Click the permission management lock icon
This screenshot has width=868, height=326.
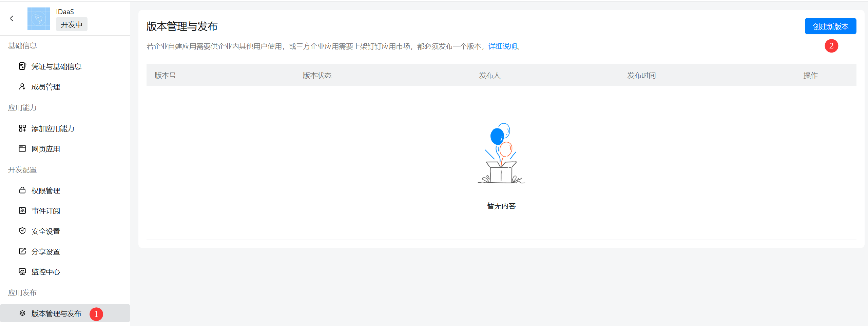(x=22, y=190)
